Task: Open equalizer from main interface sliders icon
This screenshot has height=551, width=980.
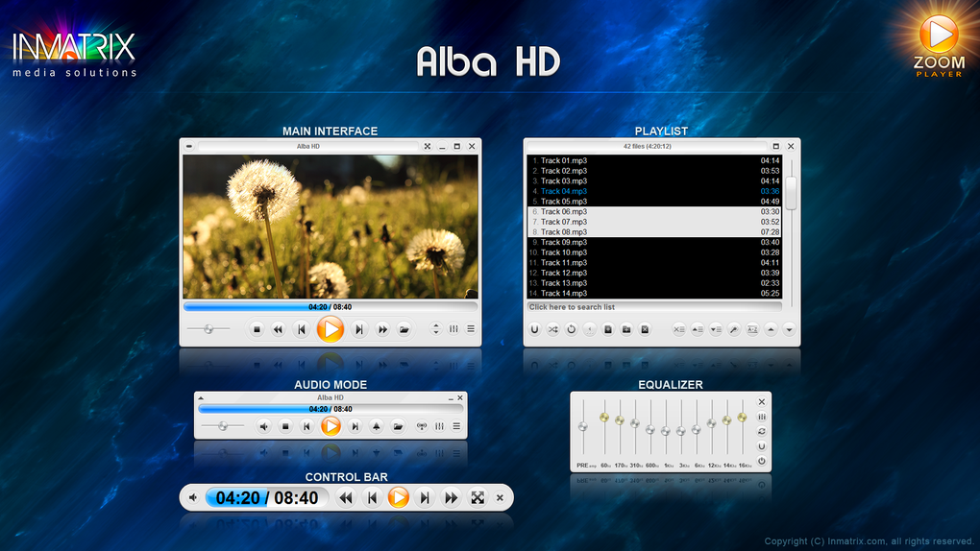Action: click(x=453, y=329)
